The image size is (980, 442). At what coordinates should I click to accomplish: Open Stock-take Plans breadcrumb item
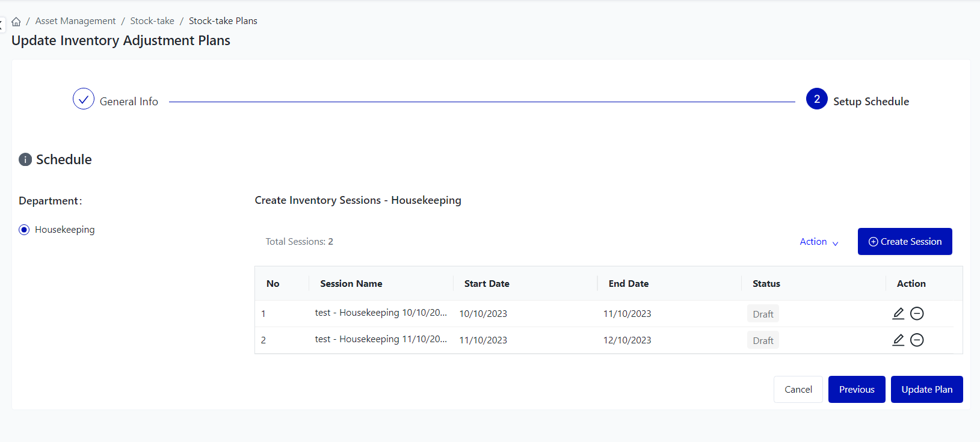point(223,21)
